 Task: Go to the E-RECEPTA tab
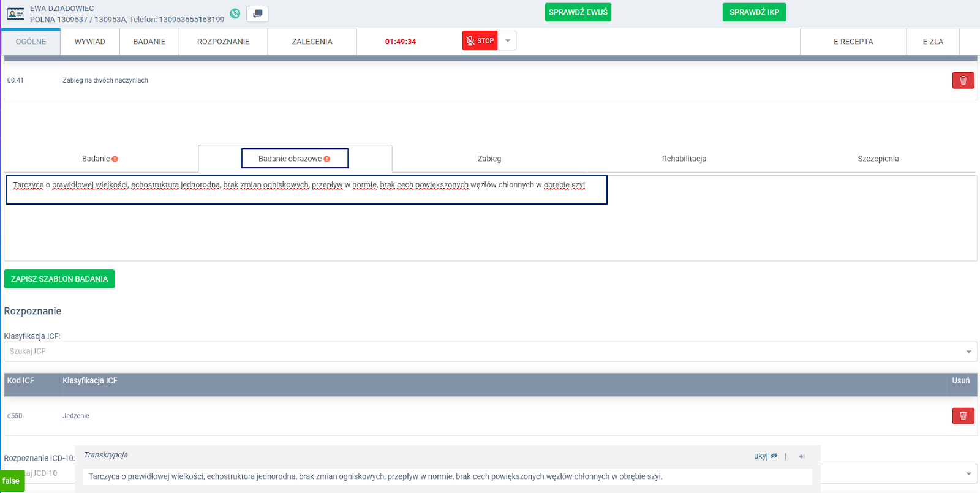853,42
